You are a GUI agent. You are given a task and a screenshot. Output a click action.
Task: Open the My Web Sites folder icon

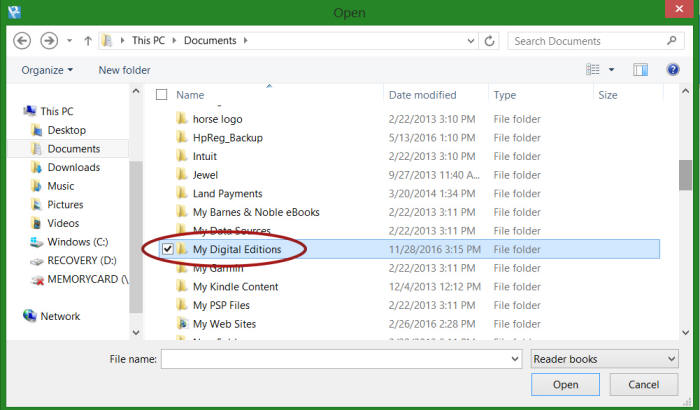[182, 324]
